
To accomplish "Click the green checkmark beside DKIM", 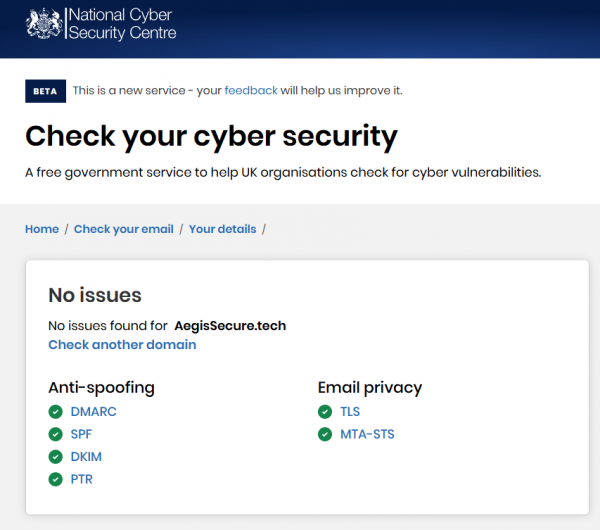I will pos(56,457).
